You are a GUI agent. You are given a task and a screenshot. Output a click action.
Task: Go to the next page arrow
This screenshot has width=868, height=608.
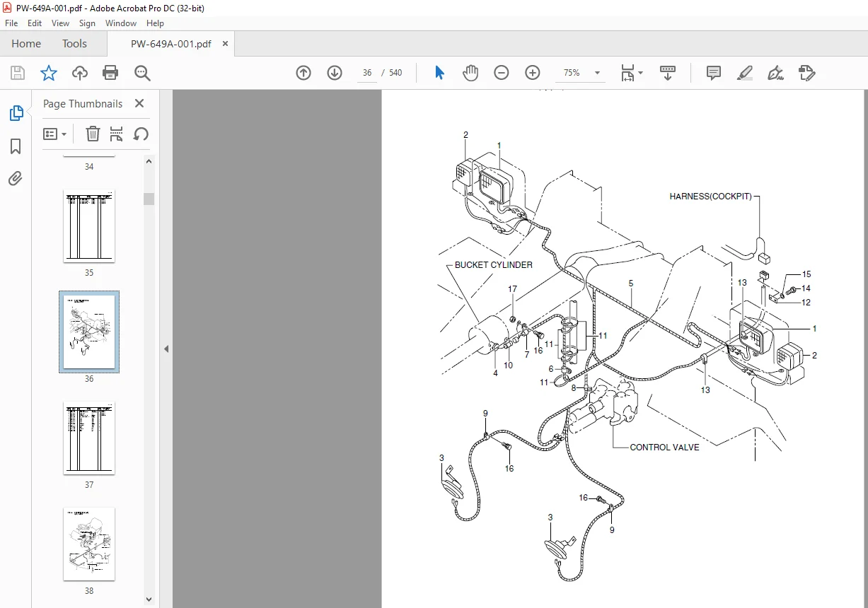click(x=335, y=73)
